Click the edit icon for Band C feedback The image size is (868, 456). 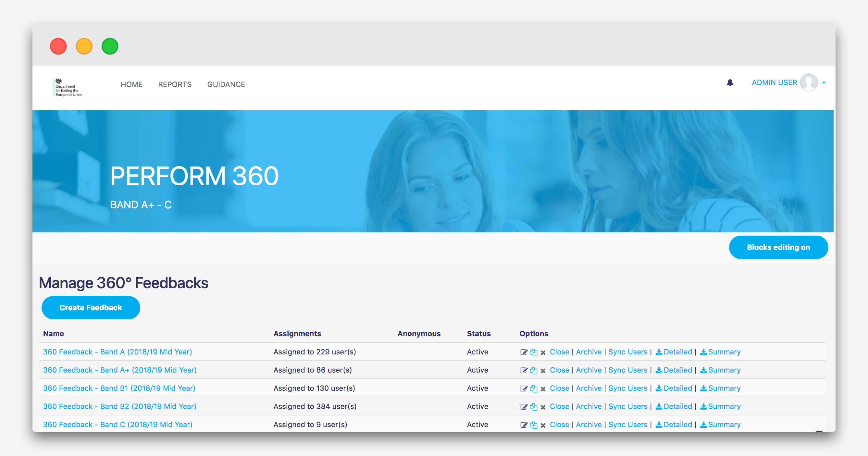coord(524,425)
